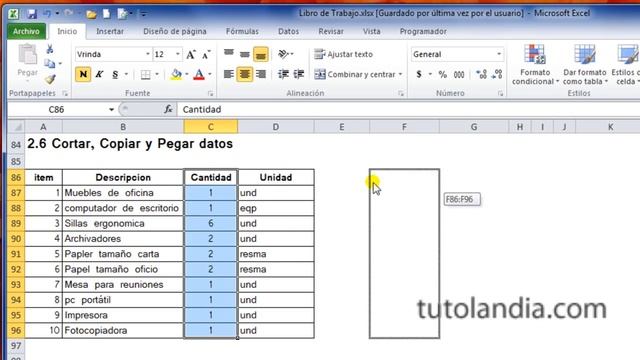The width and height of the screenshot is (640, 360).
Task: Click Ajustar texto button
Action: (x=344, y=54)
